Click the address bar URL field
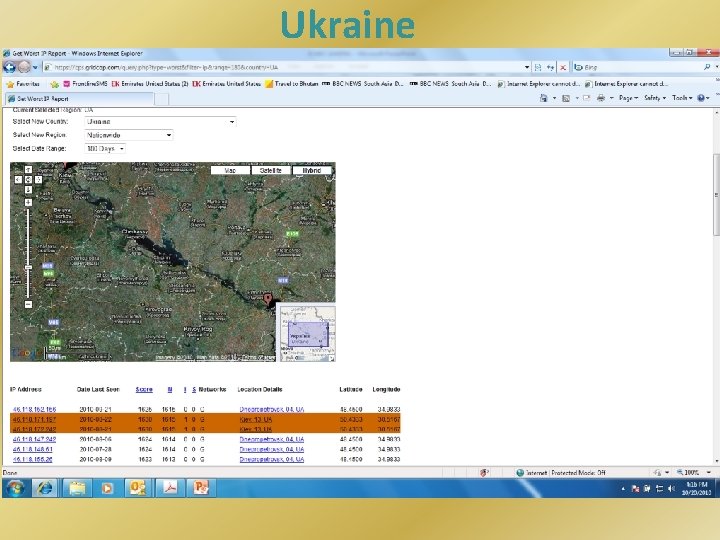Image resolution: width=720 pixels, height=540 pixels. (x=283, y=67)
